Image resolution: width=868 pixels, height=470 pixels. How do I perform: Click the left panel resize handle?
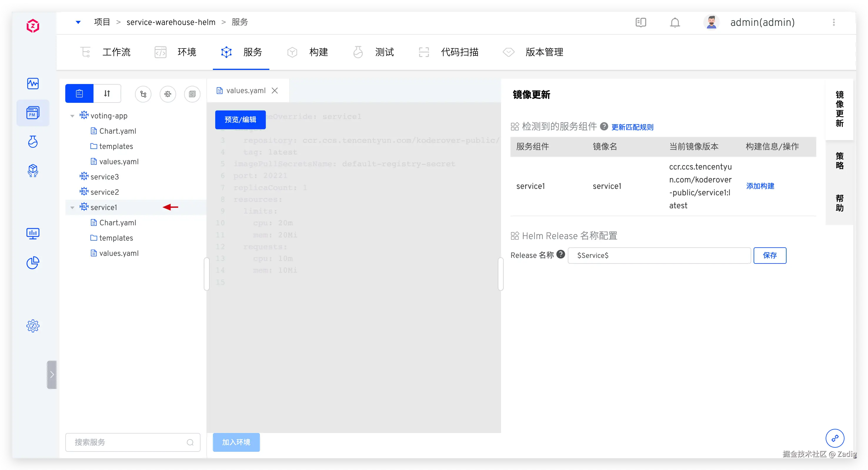206,274
